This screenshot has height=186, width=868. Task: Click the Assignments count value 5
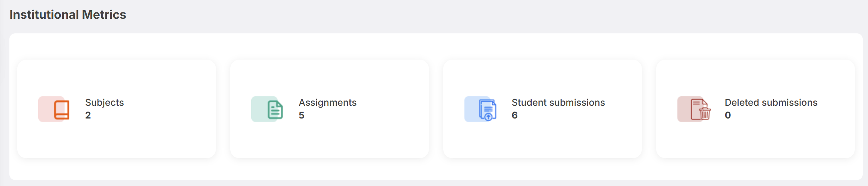(x=301, y=115)
